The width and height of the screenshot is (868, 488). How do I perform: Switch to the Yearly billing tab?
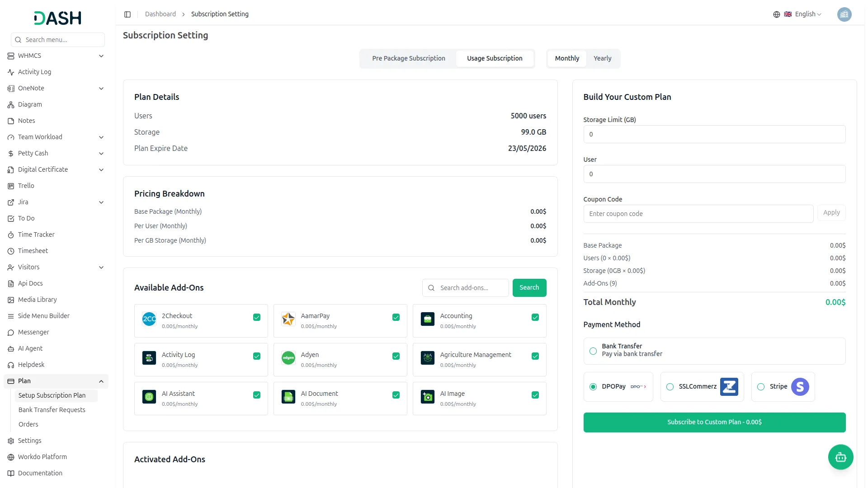(x=602, y=58)
